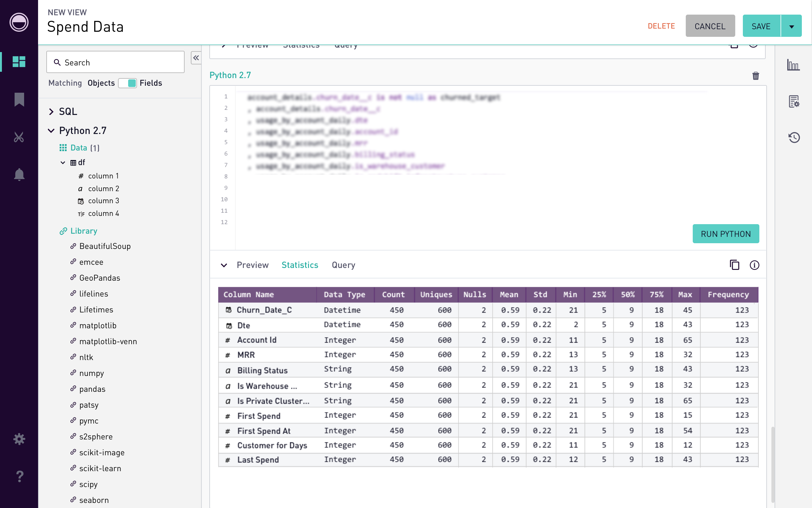The image size is (812, 508).
Task: Select the Data (1) node
Action: tap(85, 148)
